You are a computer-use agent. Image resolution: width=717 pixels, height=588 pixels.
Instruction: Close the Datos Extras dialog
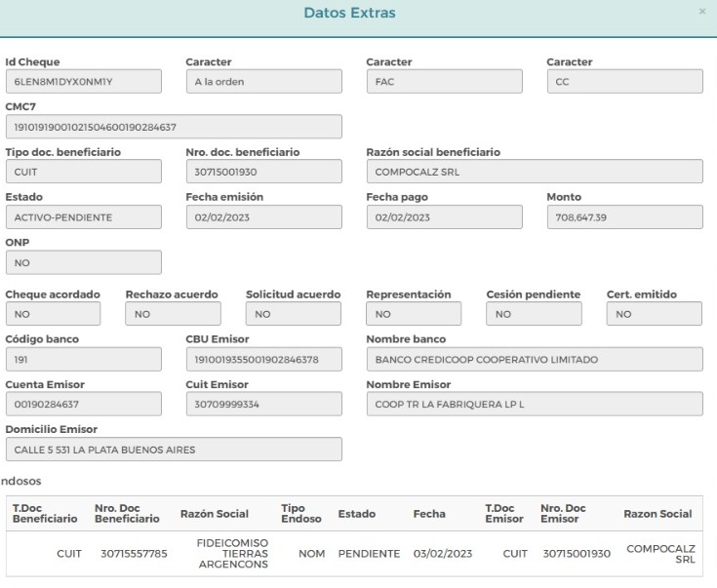pyautogui.click(x=702, y=12)
